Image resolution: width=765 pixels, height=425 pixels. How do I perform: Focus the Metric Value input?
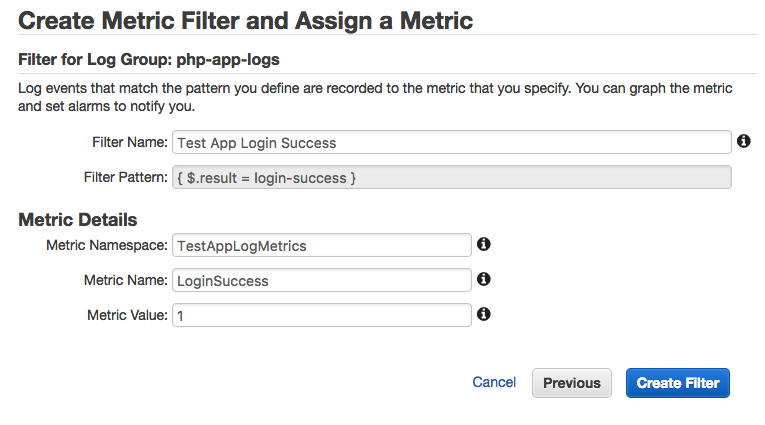321,315
